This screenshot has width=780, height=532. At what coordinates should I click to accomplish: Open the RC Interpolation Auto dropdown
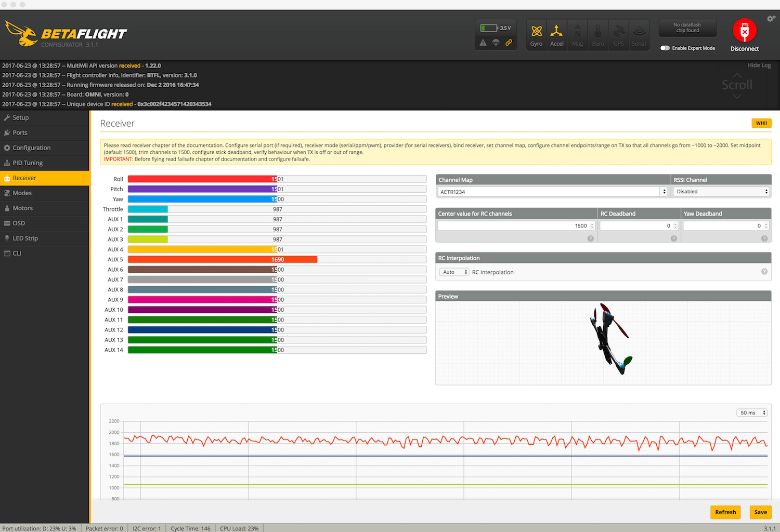click(x=454, y=272)
